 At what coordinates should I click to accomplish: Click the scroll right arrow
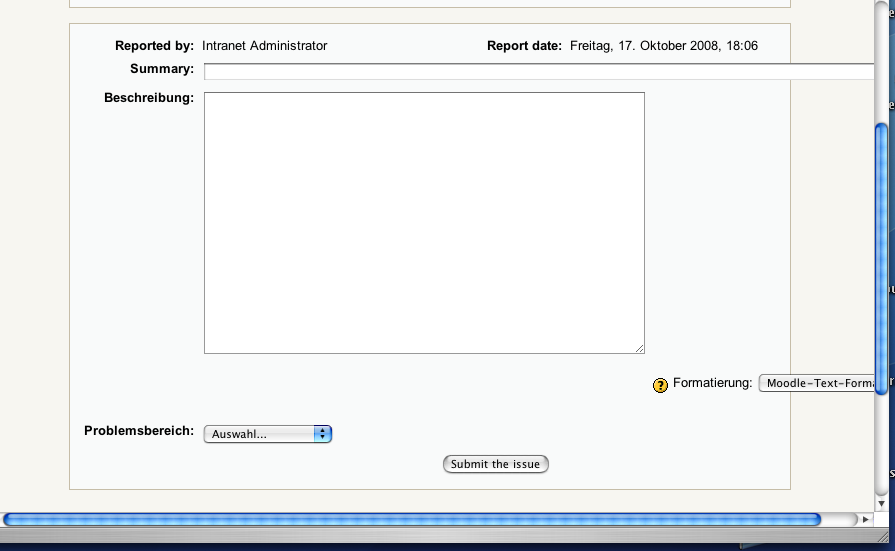coord(865,520)
